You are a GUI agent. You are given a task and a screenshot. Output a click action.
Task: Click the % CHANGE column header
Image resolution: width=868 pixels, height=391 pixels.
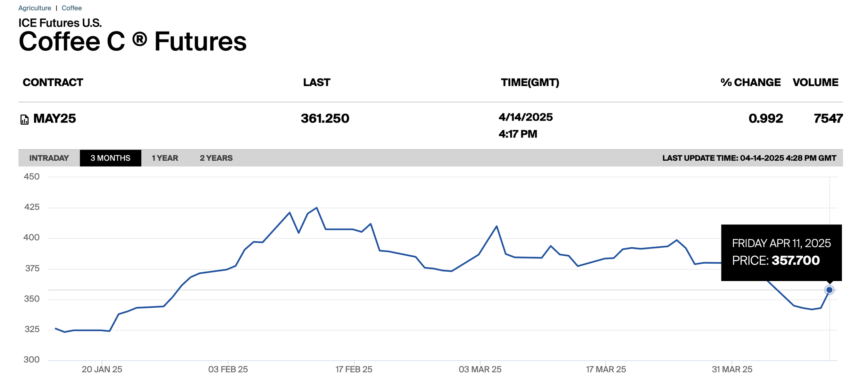(x=750, y=83)
